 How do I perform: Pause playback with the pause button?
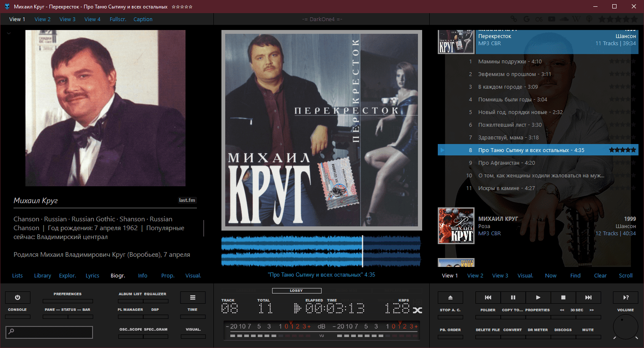[513, 297]
